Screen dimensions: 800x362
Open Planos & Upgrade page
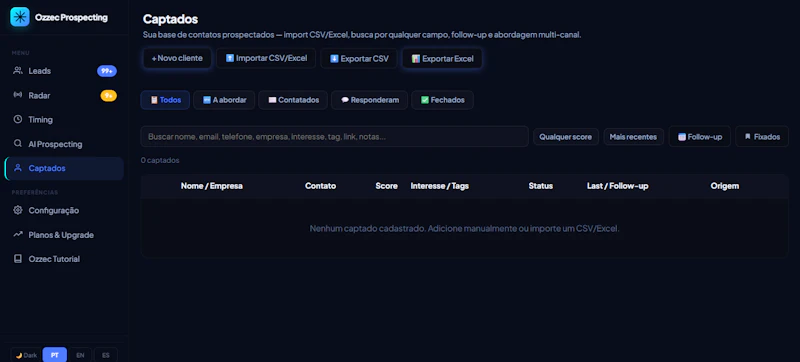pos(64,235)
